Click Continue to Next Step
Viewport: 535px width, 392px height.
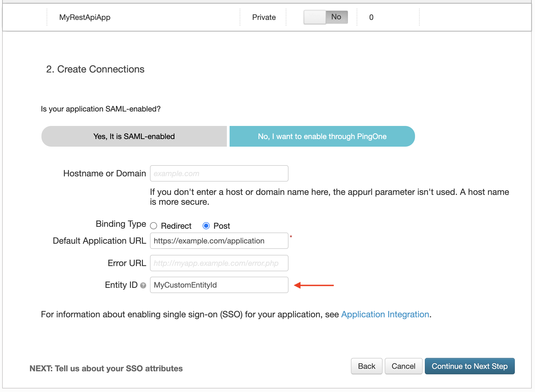[470, 366]
